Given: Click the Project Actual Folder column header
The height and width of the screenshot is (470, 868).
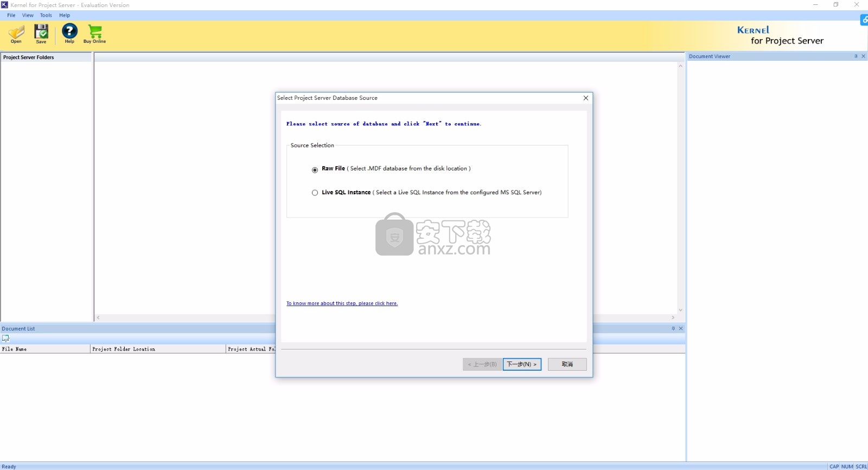Looking at the screenshot, I should 251,349.
